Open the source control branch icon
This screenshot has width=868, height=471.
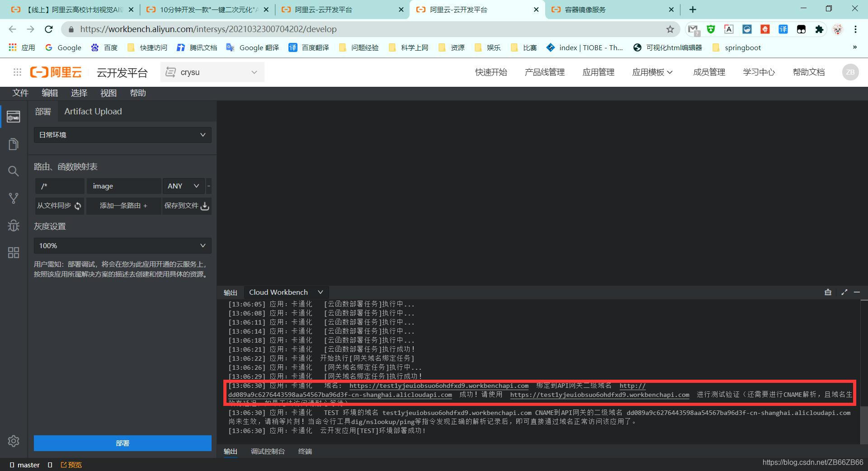14,198
